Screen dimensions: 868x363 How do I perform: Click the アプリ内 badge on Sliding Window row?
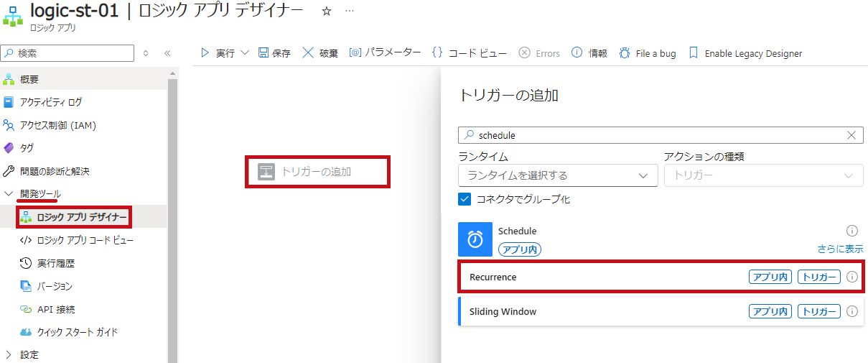(770, 311)
